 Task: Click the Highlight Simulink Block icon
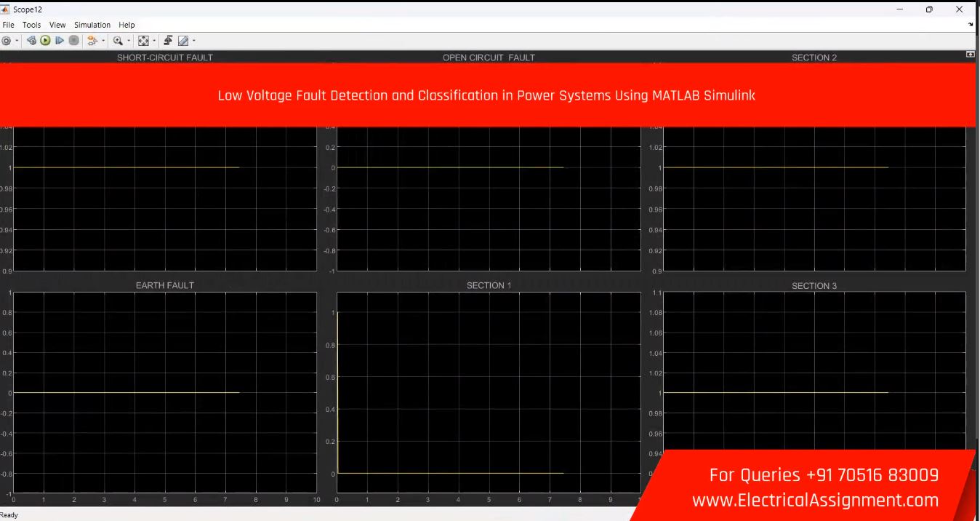click(92, 41)
